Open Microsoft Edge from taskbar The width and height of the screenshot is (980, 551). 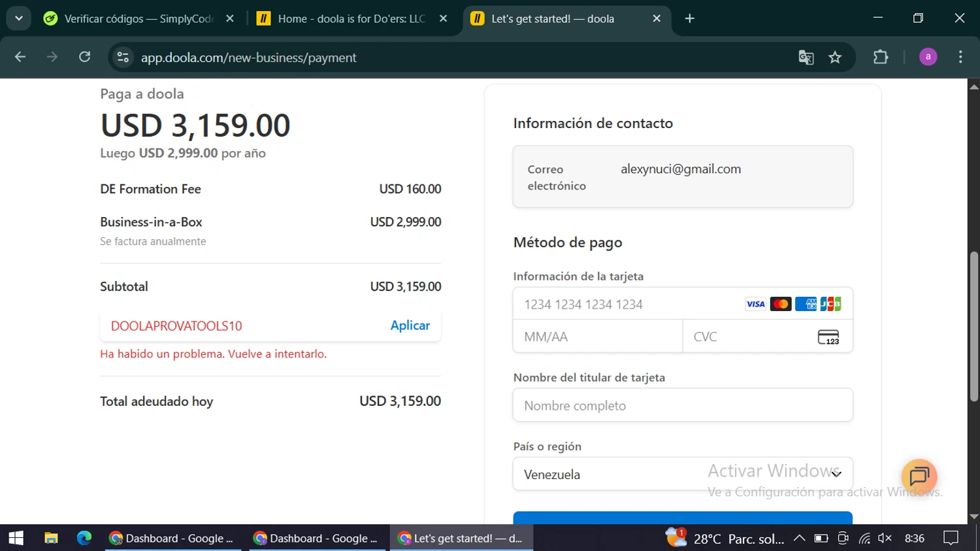[84, 538]
